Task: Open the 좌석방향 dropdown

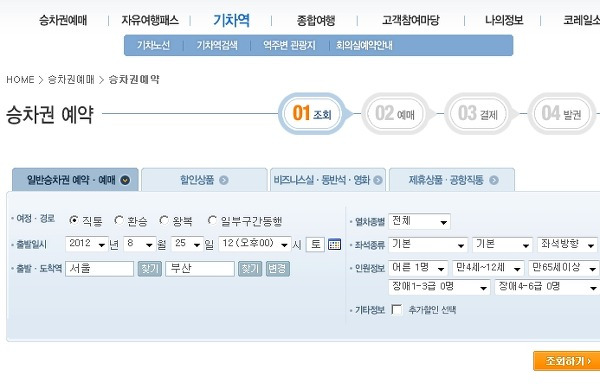Action: 567,245
